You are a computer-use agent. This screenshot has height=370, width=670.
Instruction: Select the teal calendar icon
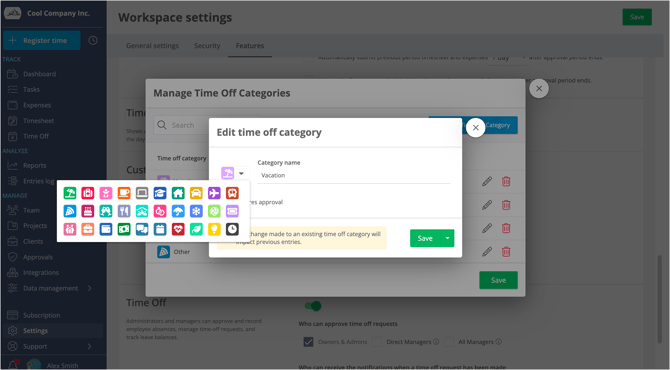click(160, 229)
